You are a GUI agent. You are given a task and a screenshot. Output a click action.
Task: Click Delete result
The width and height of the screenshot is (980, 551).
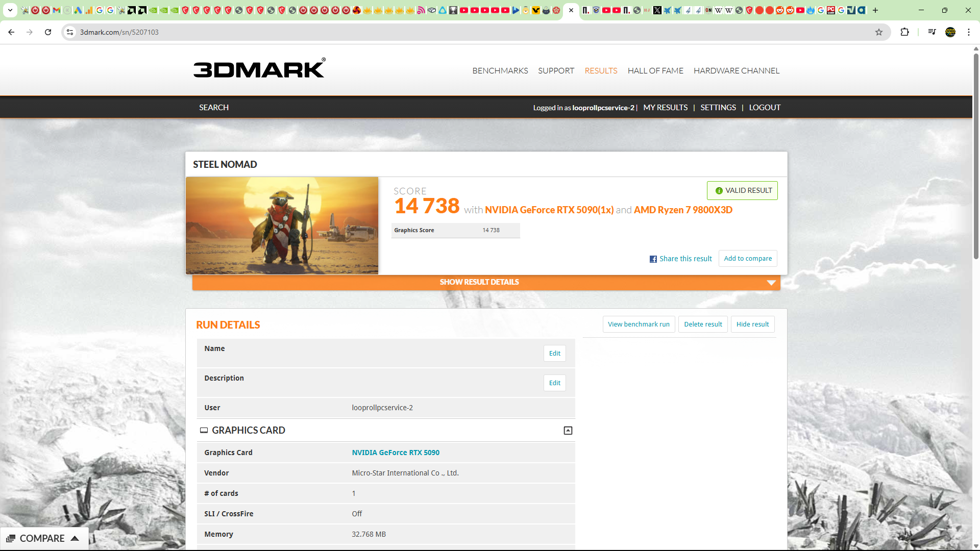[x=702, y=324]
